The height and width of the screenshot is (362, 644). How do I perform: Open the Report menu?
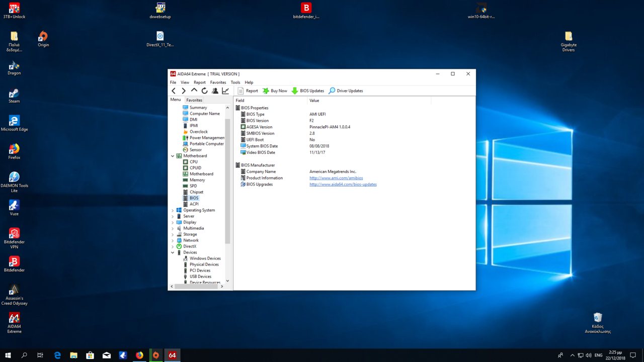pyautogui.click(x=200, y=82)
